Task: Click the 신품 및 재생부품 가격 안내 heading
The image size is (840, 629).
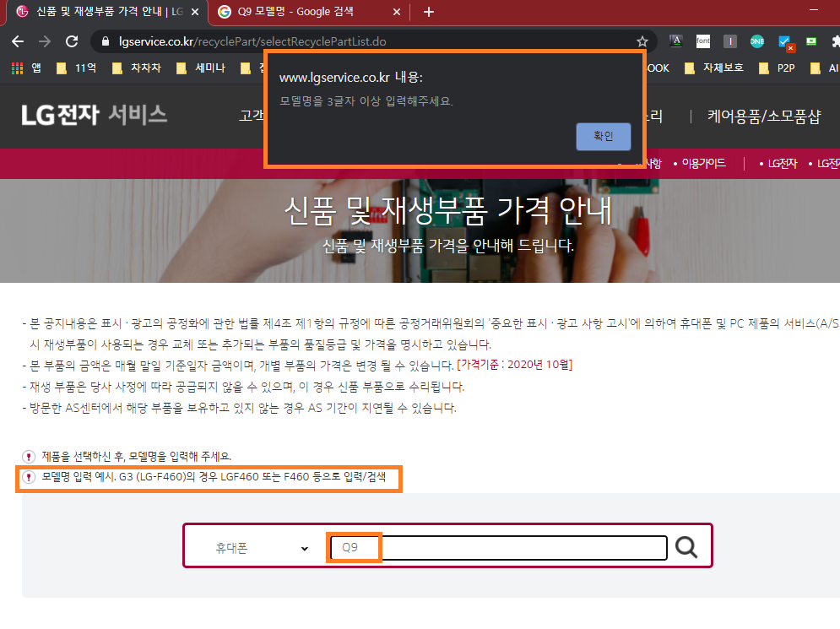Action: 447,210
